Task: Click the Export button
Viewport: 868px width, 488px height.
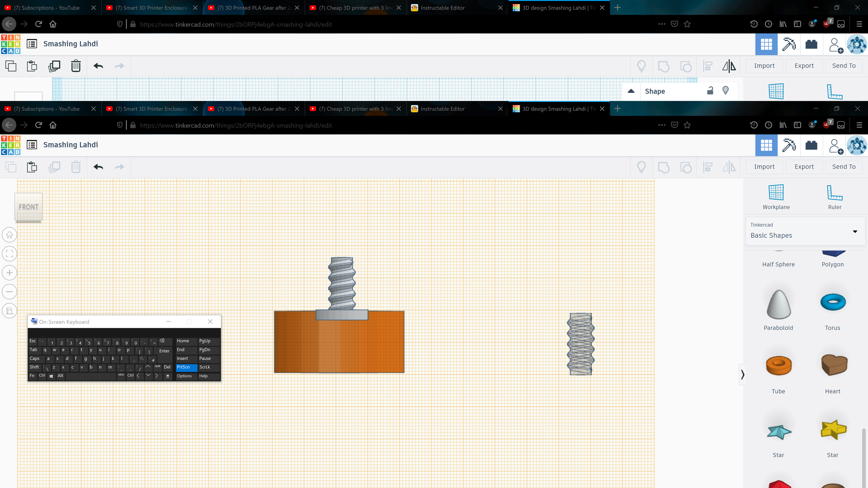Action: click(x=804, y=167)
